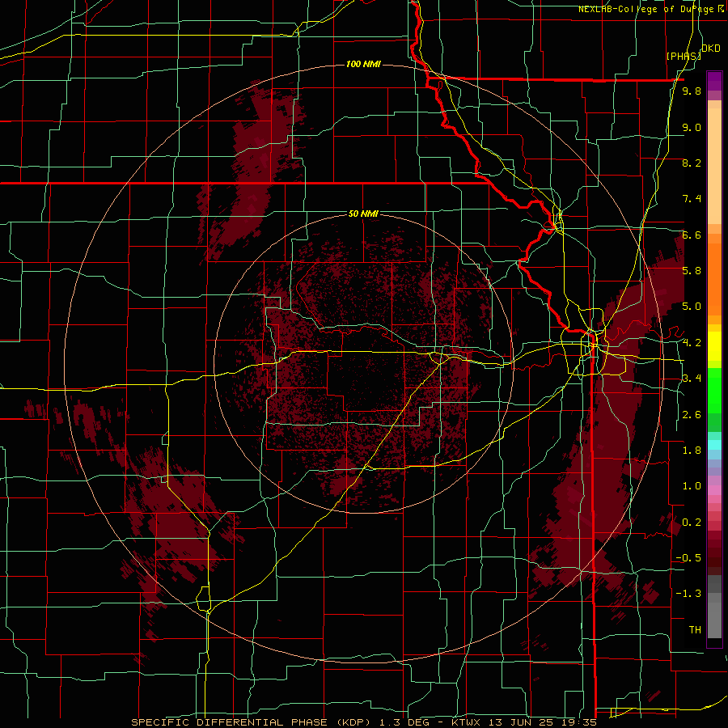Click the 1.8 value on the color scale
728x728 pixels.
coord(692,451)
